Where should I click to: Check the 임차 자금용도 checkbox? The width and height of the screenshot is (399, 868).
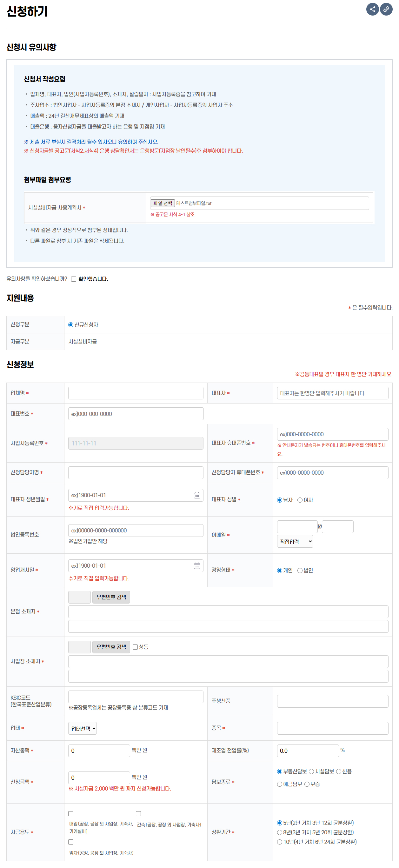tap(71, 842)
